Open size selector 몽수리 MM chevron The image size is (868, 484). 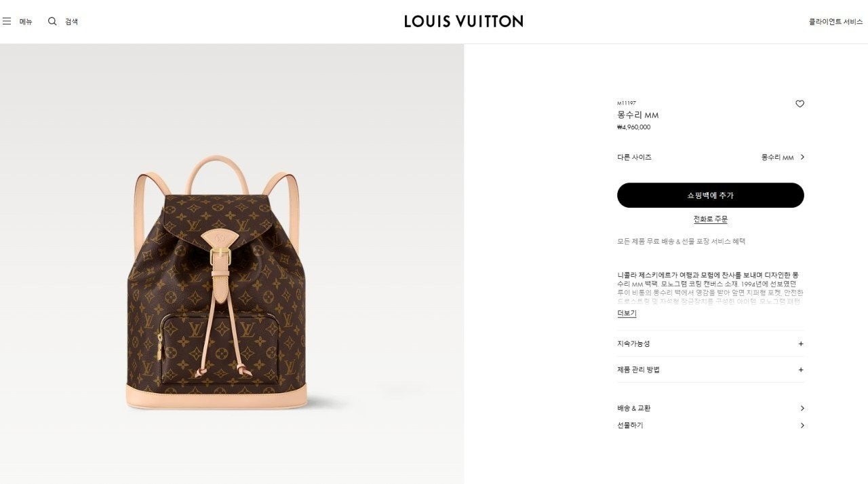[802, 157]
